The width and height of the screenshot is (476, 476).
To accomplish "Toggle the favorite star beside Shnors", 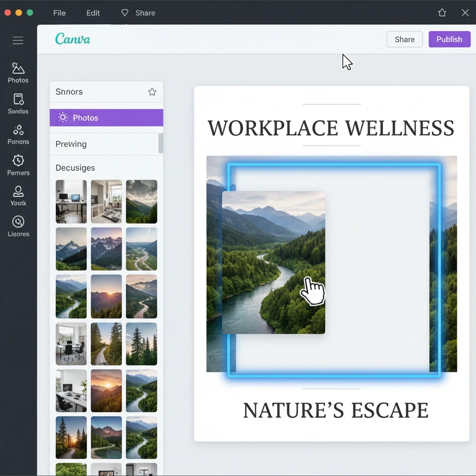I will 152,92.
